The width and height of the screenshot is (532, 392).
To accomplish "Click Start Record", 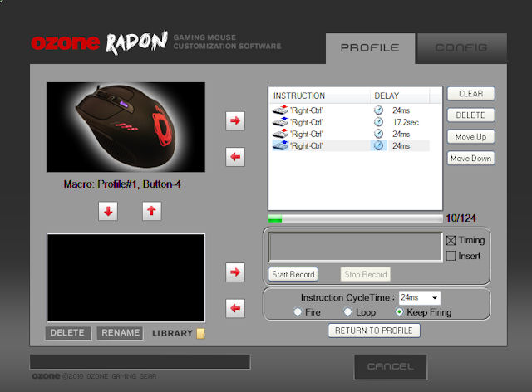I will click(x=293, y=274).
